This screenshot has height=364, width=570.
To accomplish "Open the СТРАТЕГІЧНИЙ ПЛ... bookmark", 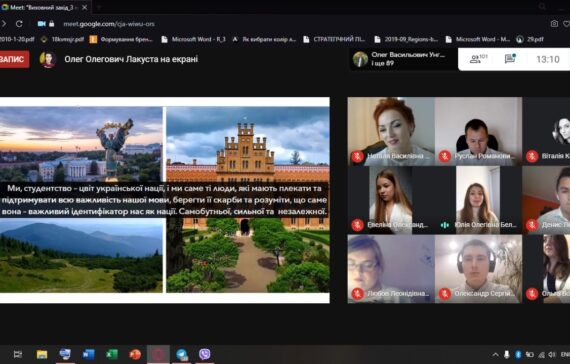I will [334, 39].
